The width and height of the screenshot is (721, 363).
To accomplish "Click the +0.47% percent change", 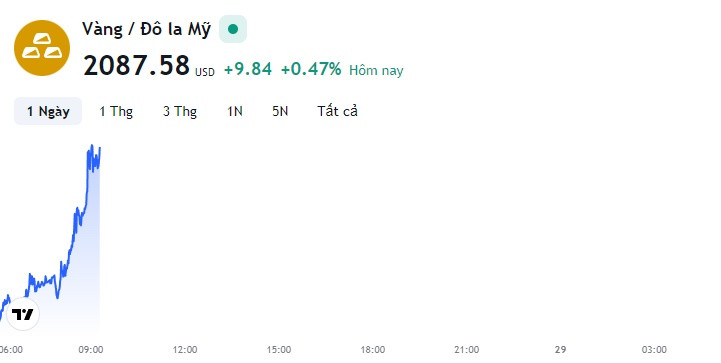I will pos(311,69).
